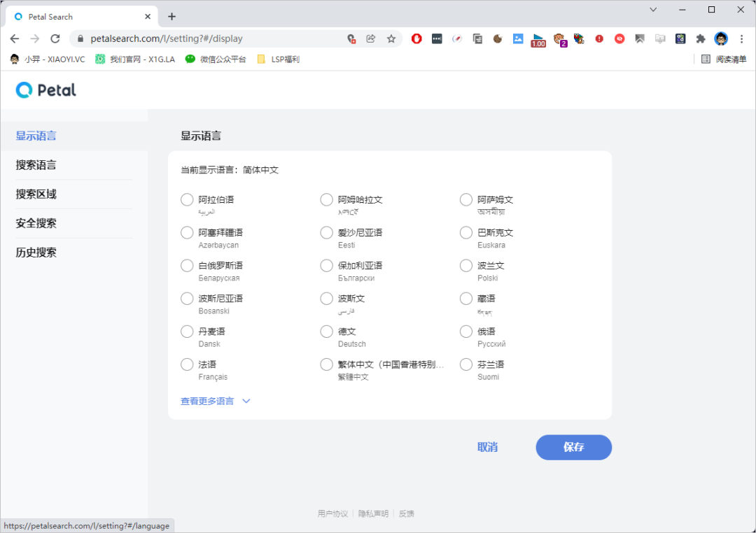Select the 繁体中文 radio button
This screenshot has width=756, height=533.
pos(326,364)
